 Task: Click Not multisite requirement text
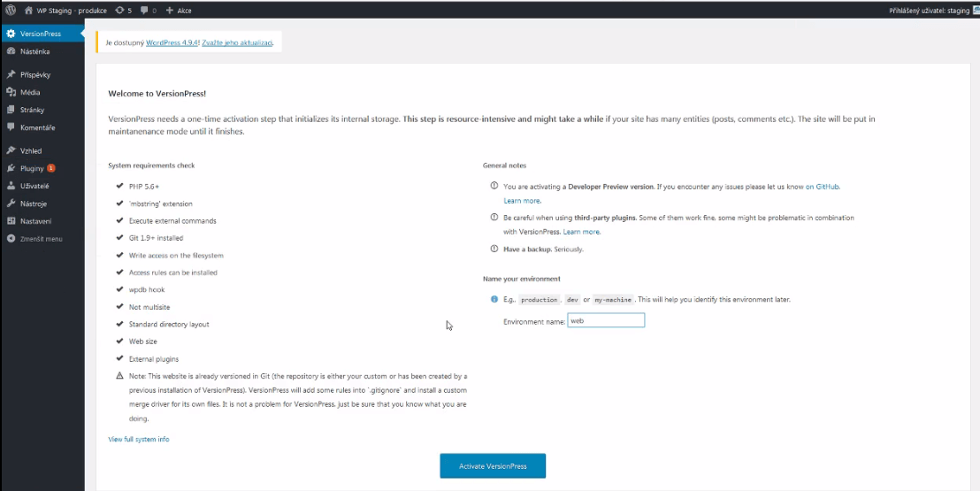tap(149, 307)
